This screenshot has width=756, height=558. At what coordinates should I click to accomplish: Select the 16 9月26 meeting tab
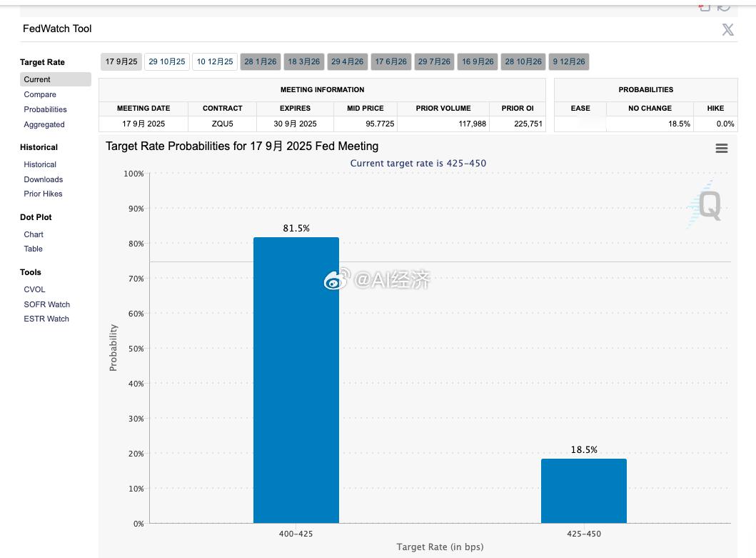click(x=478, y=61)
